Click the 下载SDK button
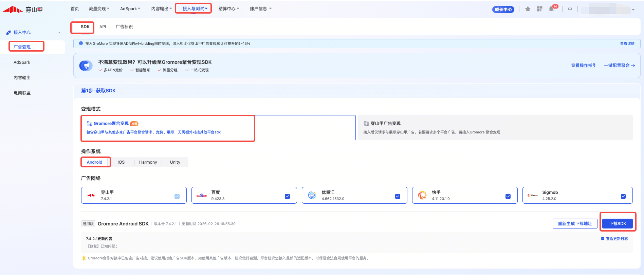 [x=617, y=223]
